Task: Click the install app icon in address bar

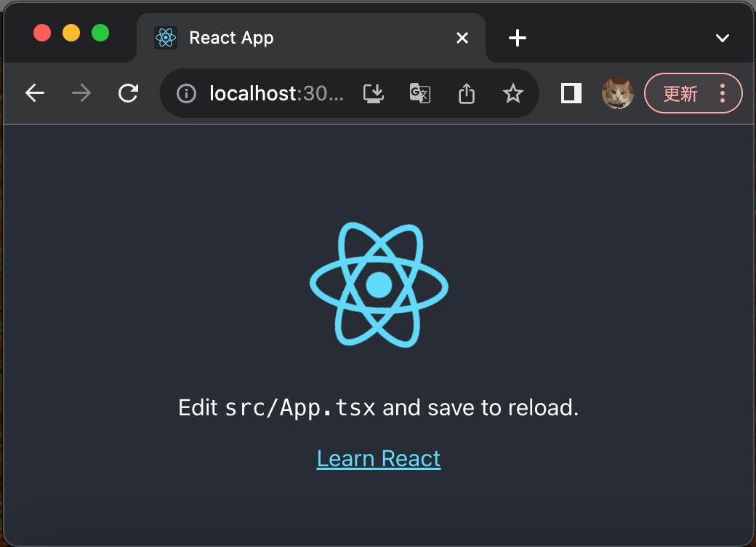Action: (x=373, y=94)
